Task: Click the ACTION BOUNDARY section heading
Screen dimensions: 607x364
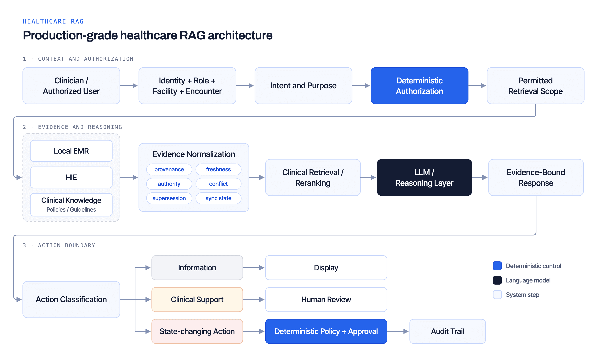Action: coord(67,245)
